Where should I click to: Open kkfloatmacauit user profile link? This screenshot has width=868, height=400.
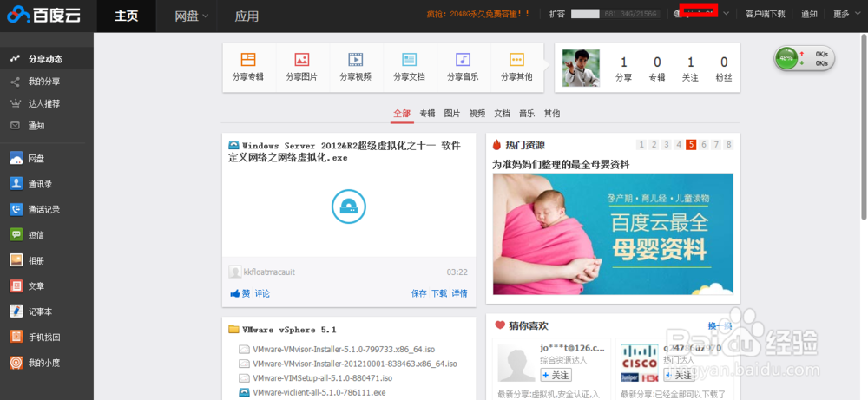click(269, 272)
